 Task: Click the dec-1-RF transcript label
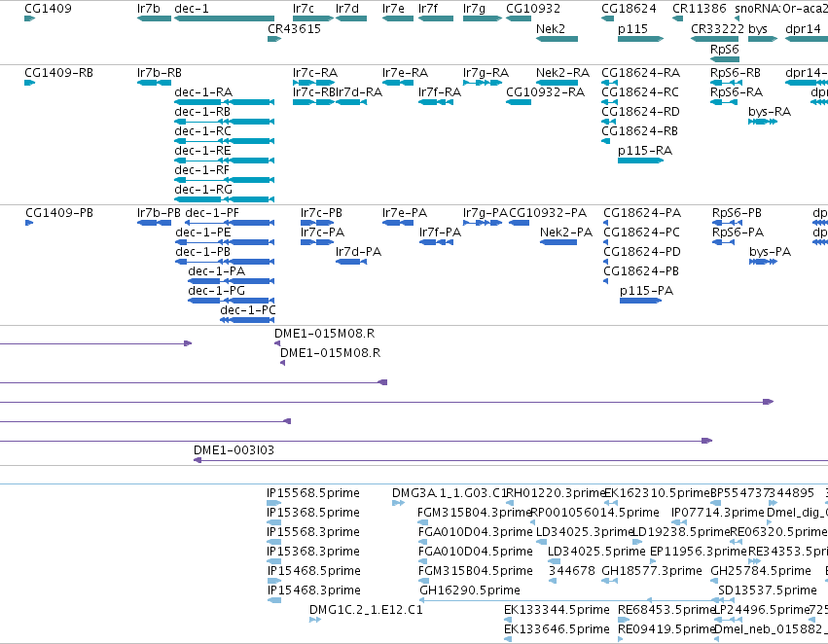click(201, 170)
